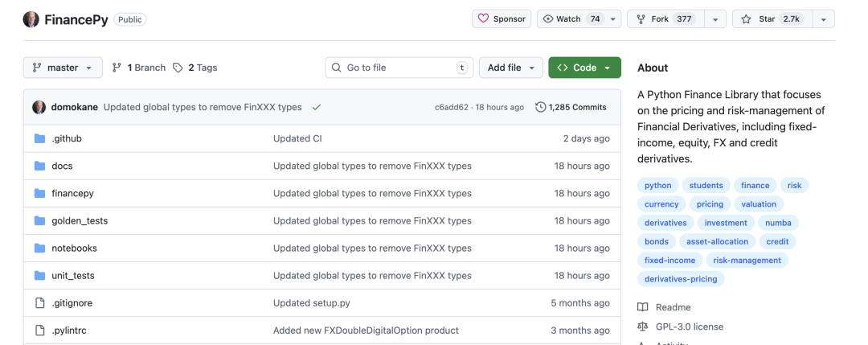Screen dimensions: 868x345
Task: View the 1,285 Commits history
Action: 571,107
